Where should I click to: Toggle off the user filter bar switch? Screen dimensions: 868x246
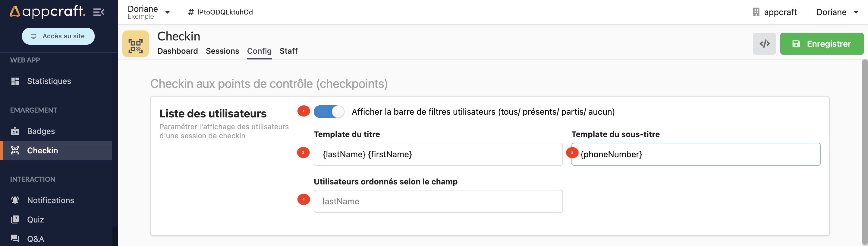tap(329, 112)
